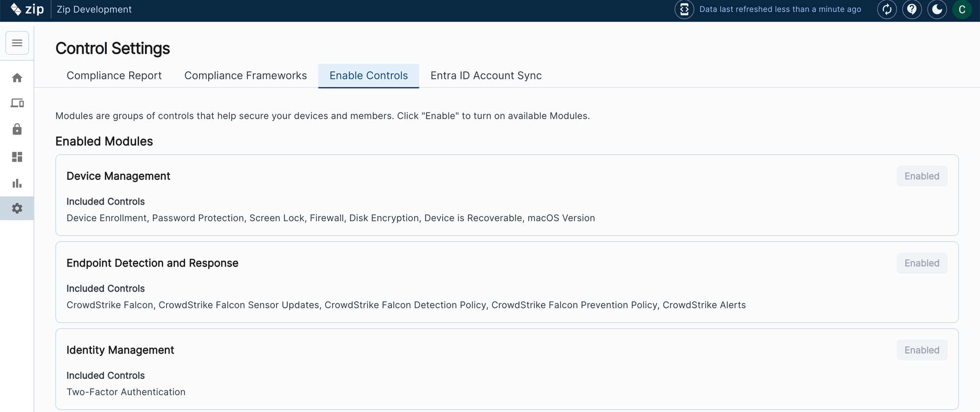Image resolution: width=980 pixels, height=412 pixels.
Task: Switch to the Compliance Report tab
Action: [114, 76]
